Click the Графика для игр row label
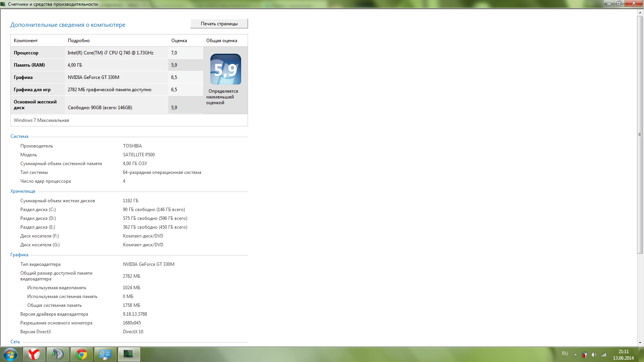This screenshot has width=644, height=362. tap(32, 90)
